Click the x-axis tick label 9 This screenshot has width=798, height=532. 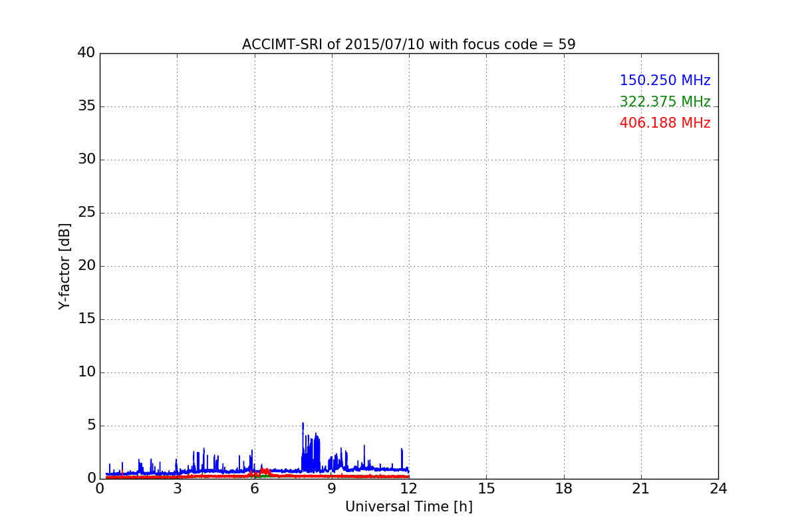332,489
